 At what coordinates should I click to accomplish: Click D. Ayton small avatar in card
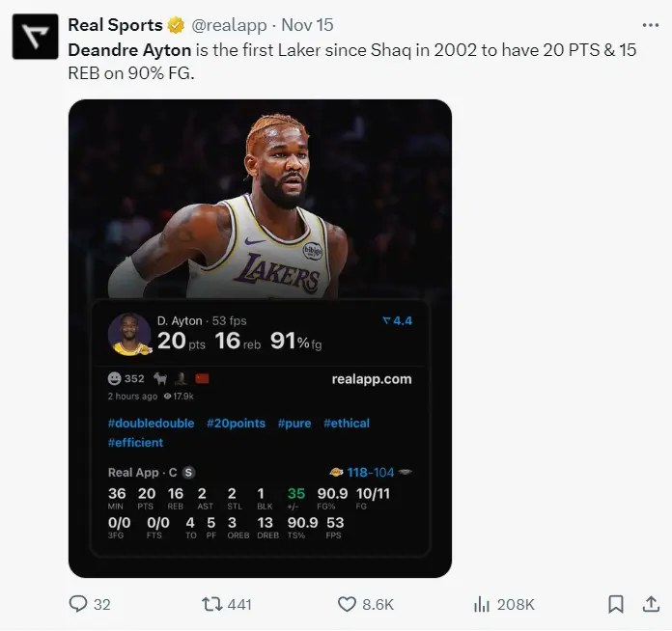pos(129,336)
